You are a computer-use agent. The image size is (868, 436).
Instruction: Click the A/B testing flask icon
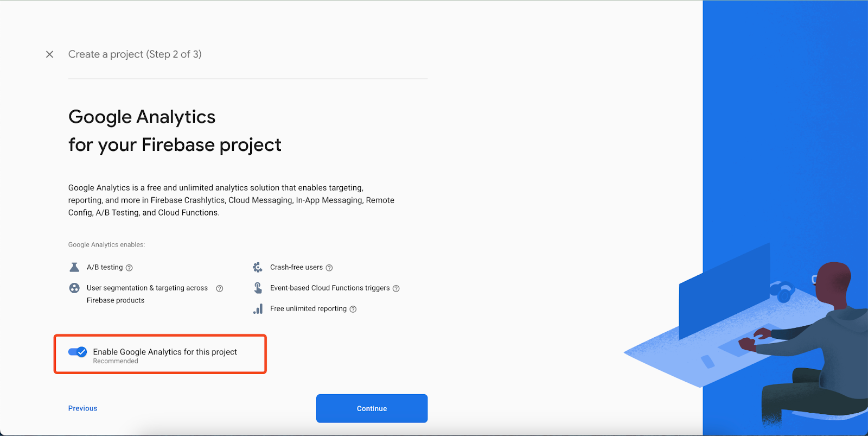click(x=74, y=267)
